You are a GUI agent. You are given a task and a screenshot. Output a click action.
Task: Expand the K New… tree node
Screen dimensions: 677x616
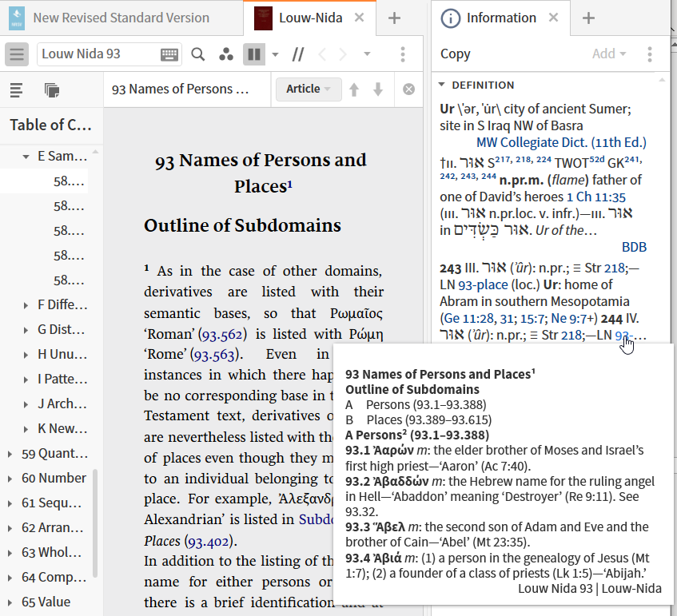pos(26,430)
